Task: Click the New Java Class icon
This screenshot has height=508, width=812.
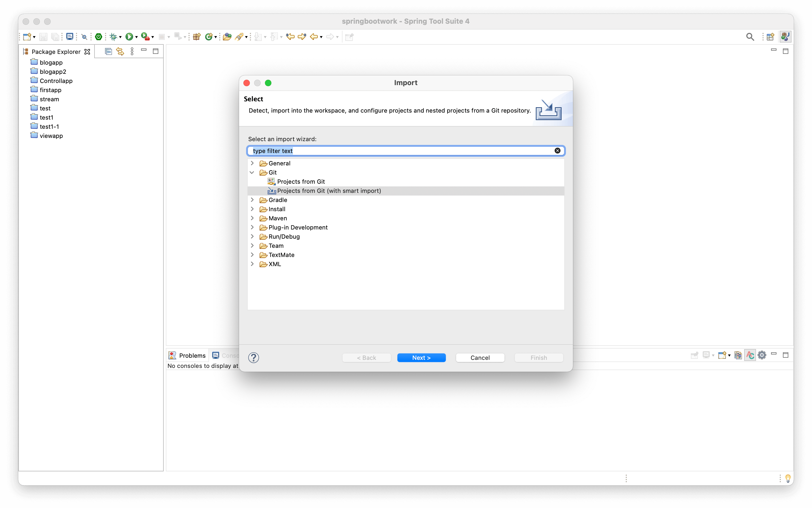Action: click(x=209, y=37)
